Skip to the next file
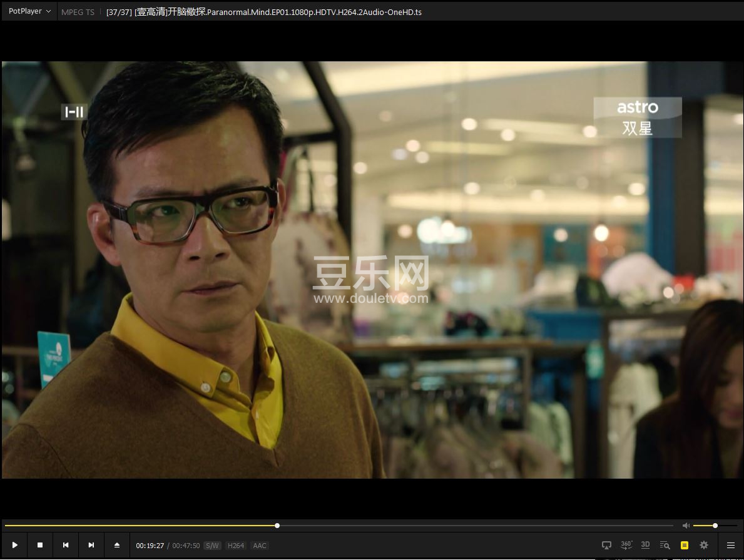The height and width of the screenshot is (560, 744). point(91,545)
